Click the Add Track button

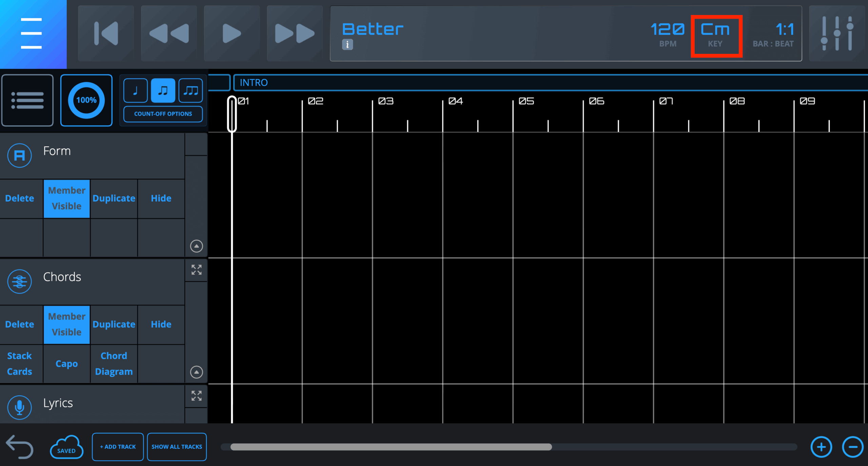pyautogui.click(x=118, y=447)
